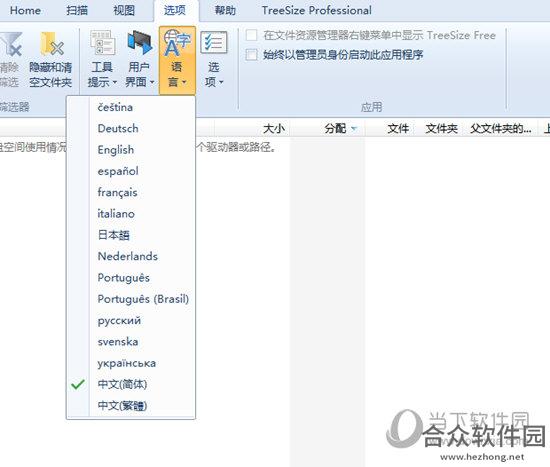The height and width of the screenshot is (467, 550).
Task: Click the 文件 column header
Action: pyautogui.click(x=398, y=128)
